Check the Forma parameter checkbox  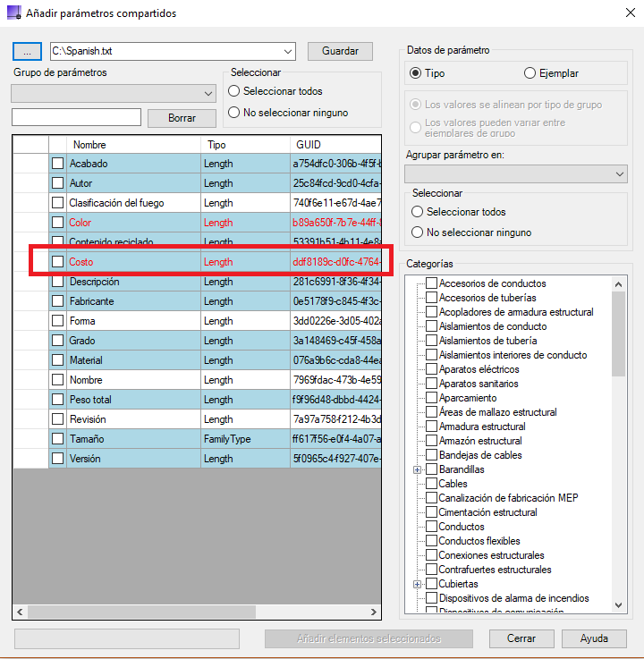point(57,321)
